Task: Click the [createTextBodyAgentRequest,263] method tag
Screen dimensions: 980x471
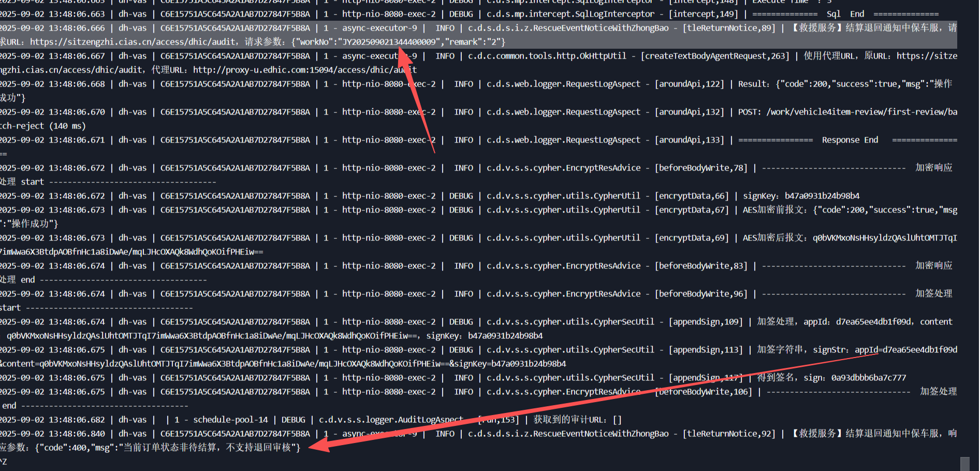Action: click(715, 56)
